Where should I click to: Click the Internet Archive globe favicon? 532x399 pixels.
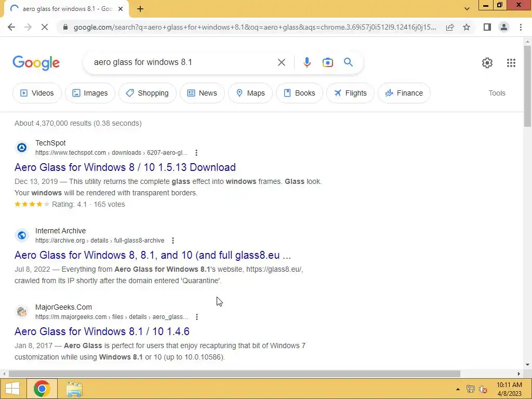tap(22, 235)
